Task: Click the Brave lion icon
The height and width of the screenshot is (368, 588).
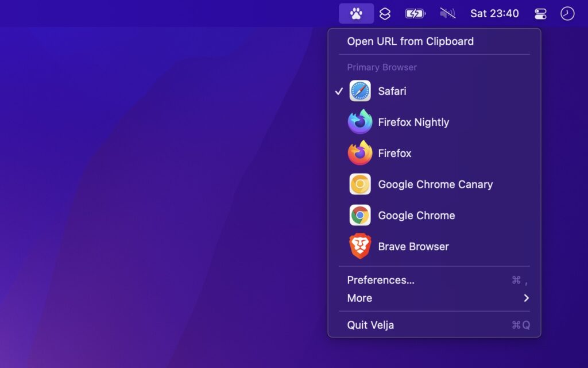Action: (360, 246)
